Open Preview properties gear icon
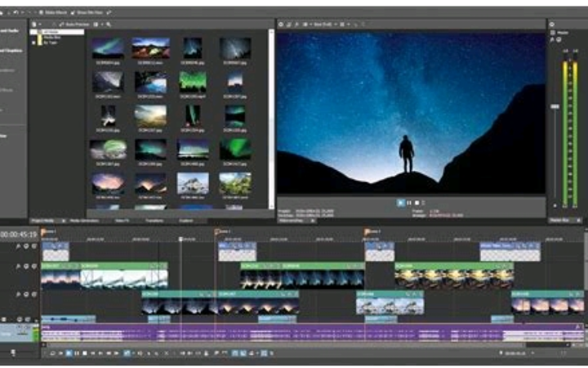This screenshot has width=588, height=368. [281, 25]
